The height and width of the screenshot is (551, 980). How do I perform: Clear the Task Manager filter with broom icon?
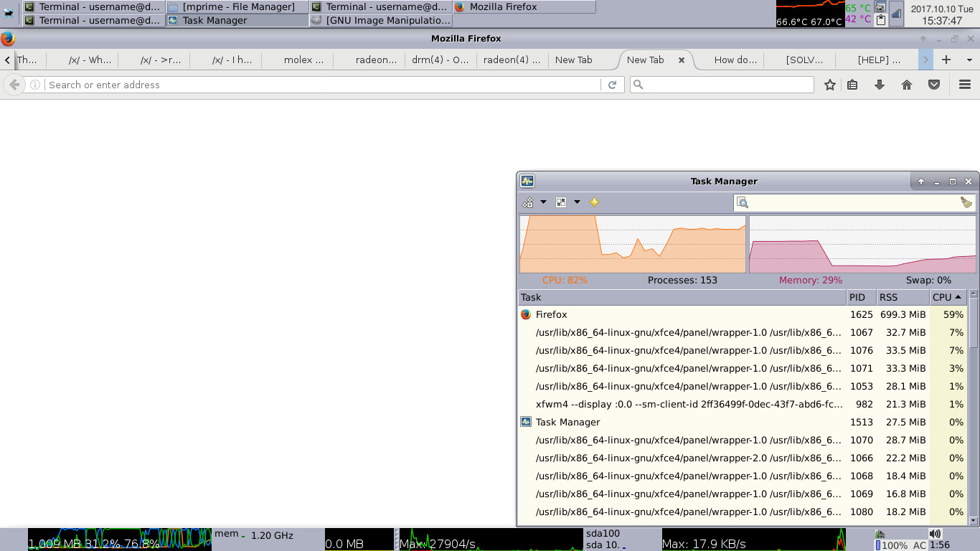pyautogui.click(x=966, y=203)
